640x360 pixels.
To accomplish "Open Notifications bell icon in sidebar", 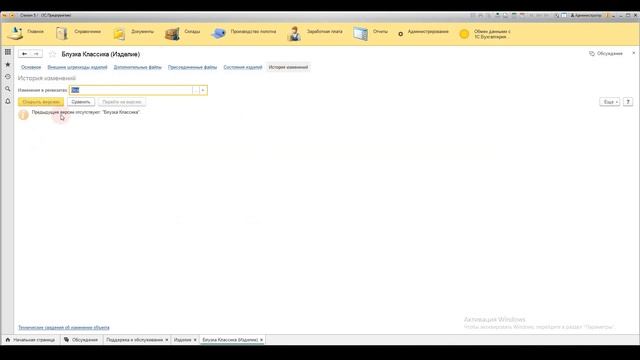I will (8, 101).
